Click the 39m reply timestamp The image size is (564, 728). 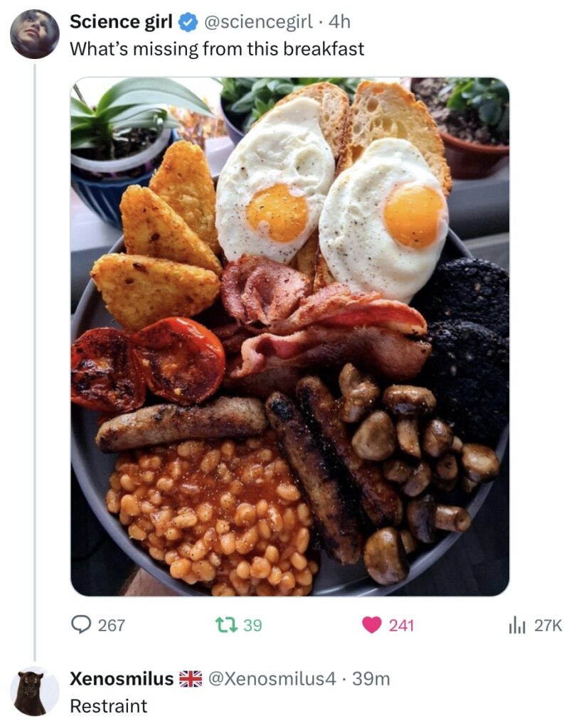tap(371, 679)
